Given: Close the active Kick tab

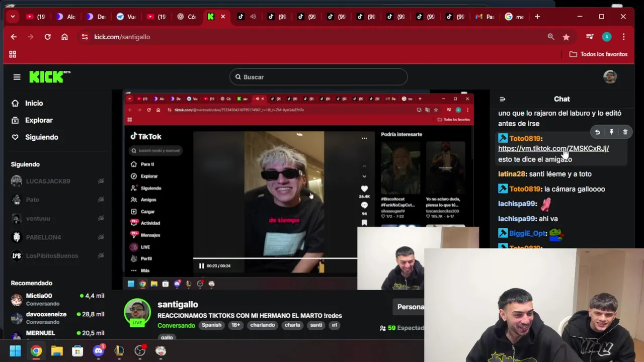Looking at the screenshot, I should click(223, 17).
